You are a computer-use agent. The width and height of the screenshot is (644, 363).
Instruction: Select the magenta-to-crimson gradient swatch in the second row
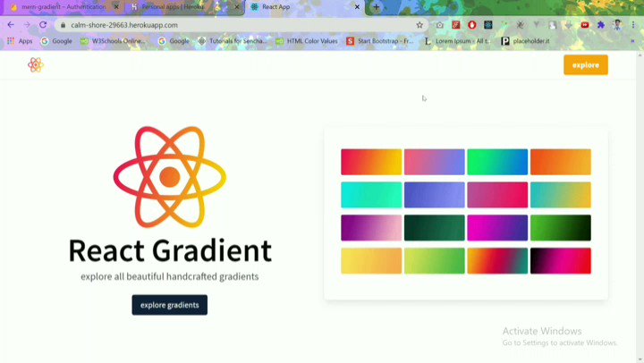497,195
